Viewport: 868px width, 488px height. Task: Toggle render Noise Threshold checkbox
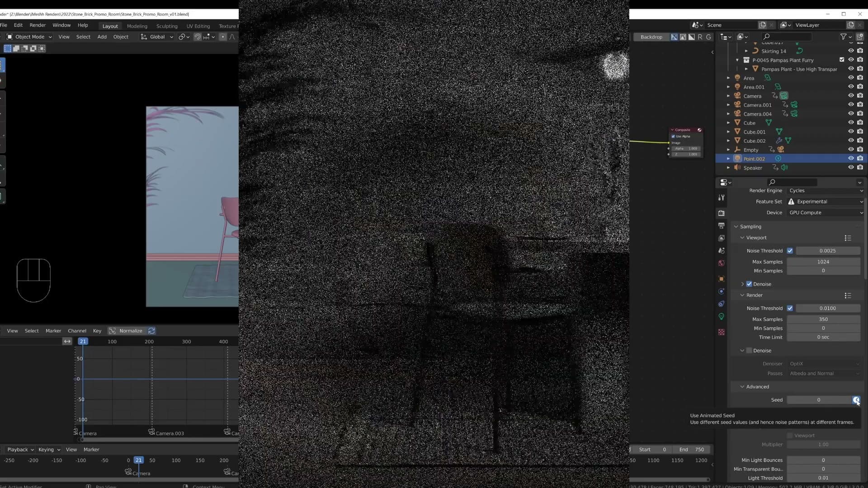pos(790,308)
